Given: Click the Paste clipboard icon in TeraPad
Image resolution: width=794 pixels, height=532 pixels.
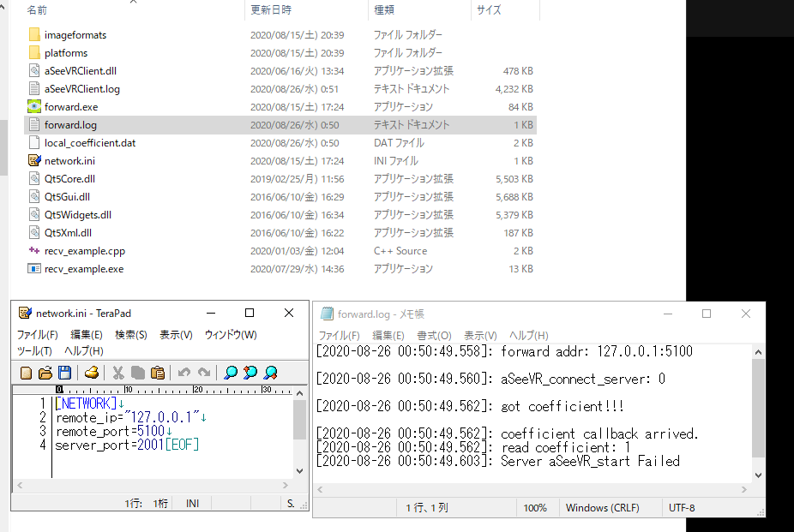Looking at the screenshot, I should tap(157, 373).
